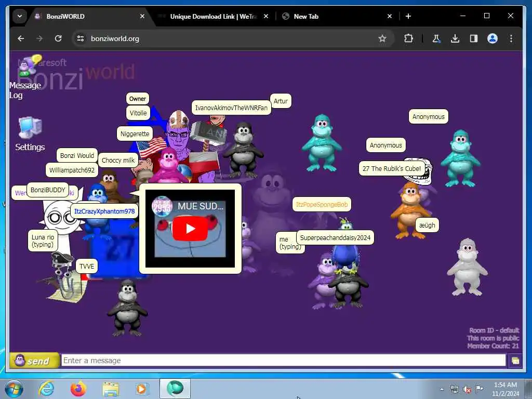Click the Choccy milk name tag

coord(118,161)
